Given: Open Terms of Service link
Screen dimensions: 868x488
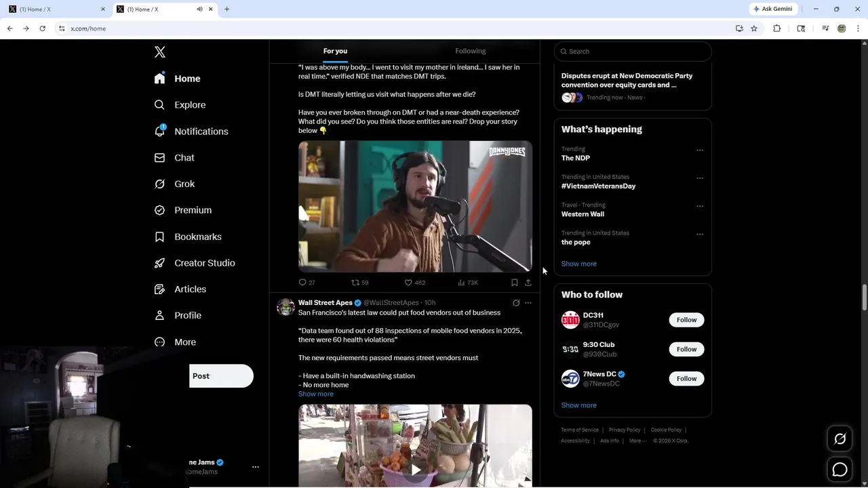Looking at the screenshot, I should pyautogui.click(x=580, y=430).
